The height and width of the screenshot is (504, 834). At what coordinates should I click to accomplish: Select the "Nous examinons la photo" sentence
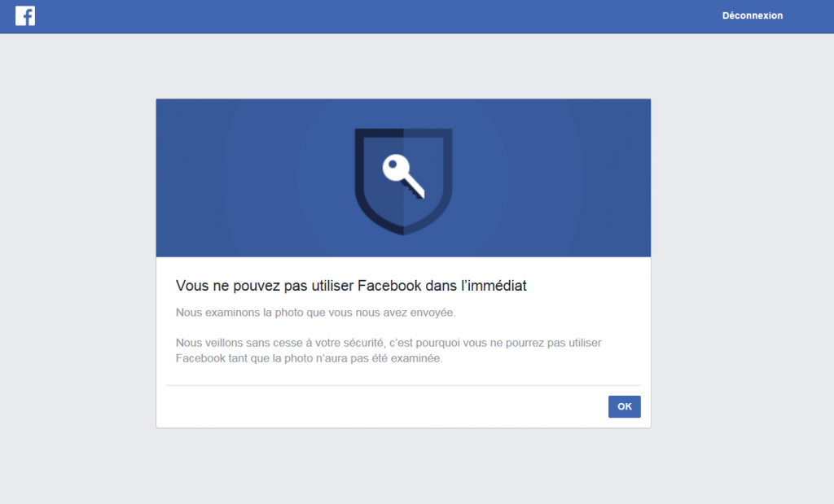(316, 313)
